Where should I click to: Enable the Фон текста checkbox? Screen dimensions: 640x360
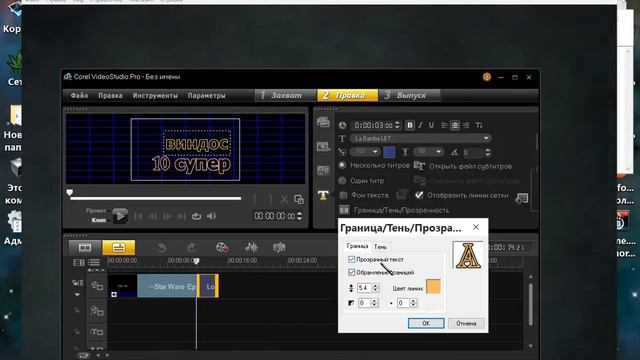343,195
